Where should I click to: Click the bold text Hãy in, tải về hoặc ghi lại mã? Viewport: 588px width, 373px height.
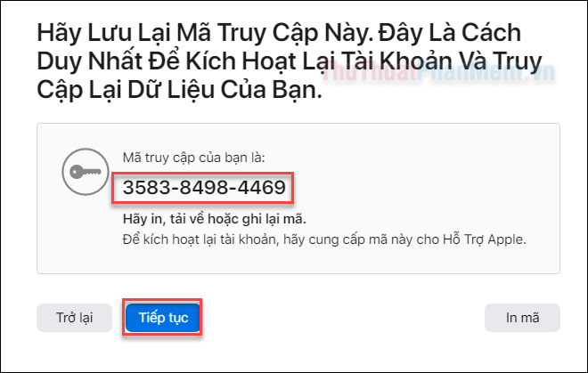click(x=215, y=219)
